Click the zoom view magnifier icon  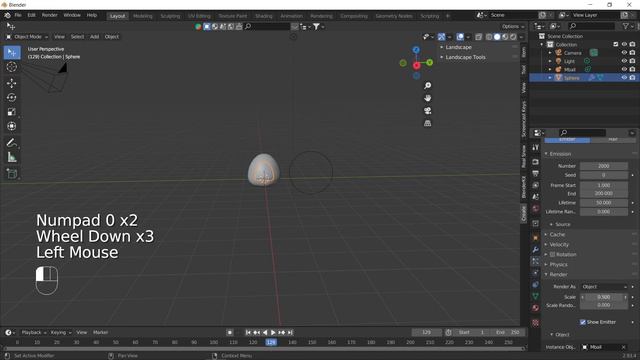pyautogui.click(x=427, y=86)
